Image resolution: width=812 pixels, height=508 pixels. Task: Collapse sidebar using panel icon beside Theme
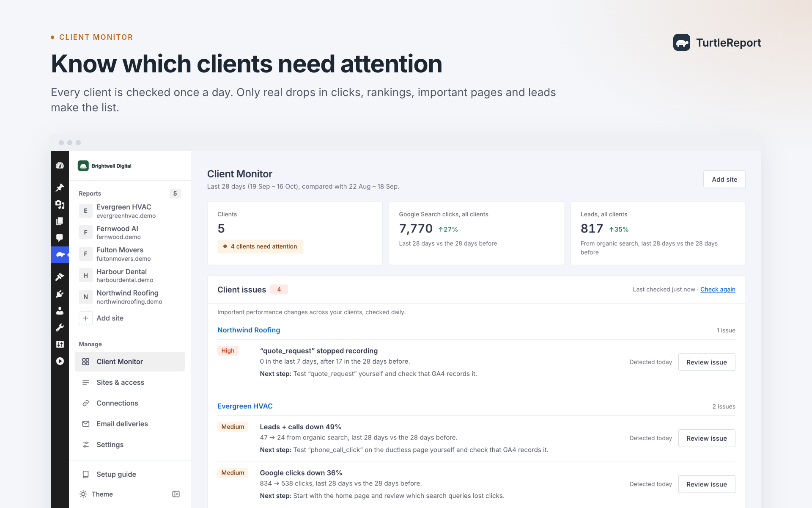click(176, 494)
